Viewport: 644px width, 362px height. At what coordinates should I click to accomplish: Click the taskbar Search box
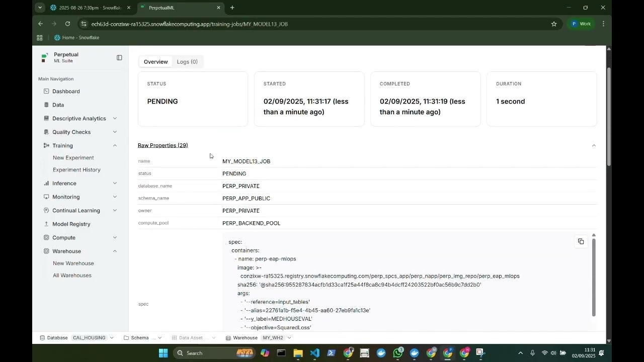pyautogui.click(x=214, y=353)
